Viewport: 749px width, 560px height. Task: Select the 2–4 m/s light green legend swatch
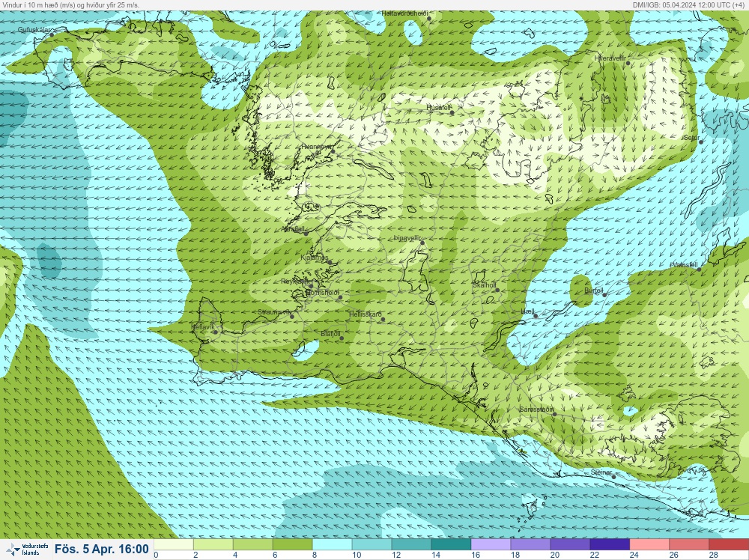(x=213, y=545)
